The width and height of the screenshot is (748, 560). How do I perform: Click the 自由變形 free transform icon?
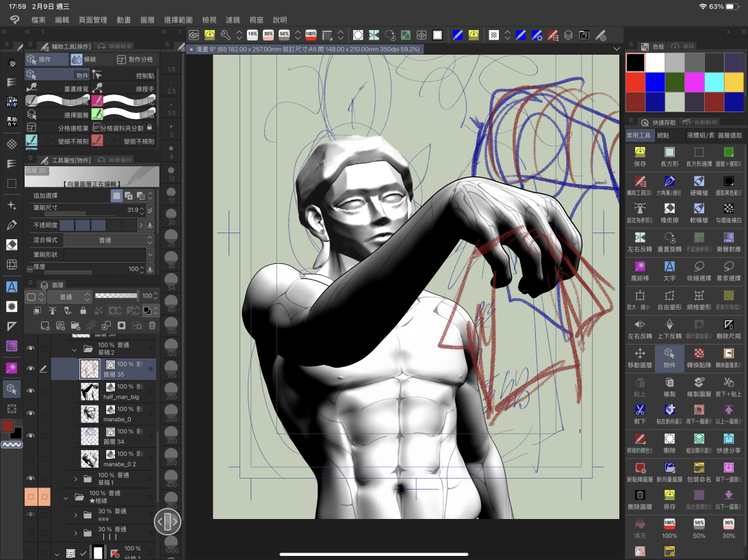(669, 295)
